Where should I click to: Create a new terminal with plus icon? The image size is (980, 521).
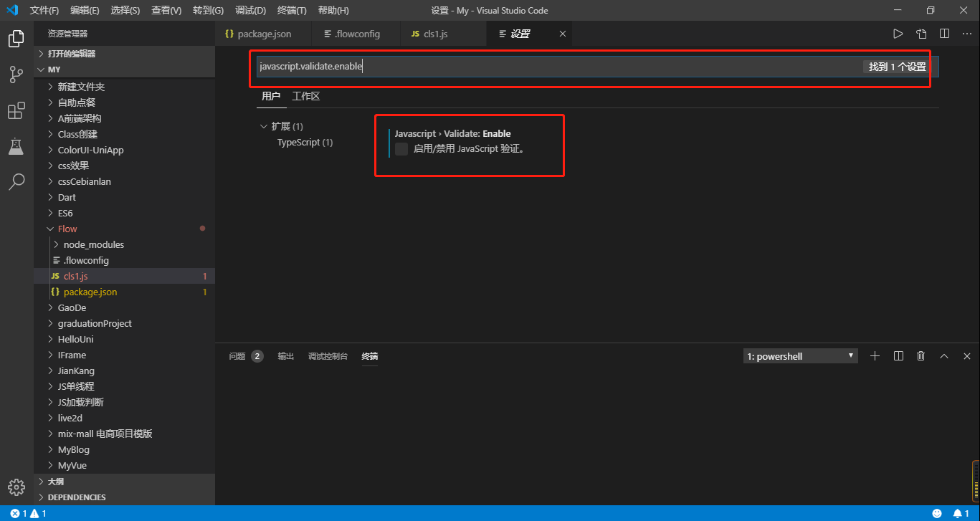coord(875,356)
